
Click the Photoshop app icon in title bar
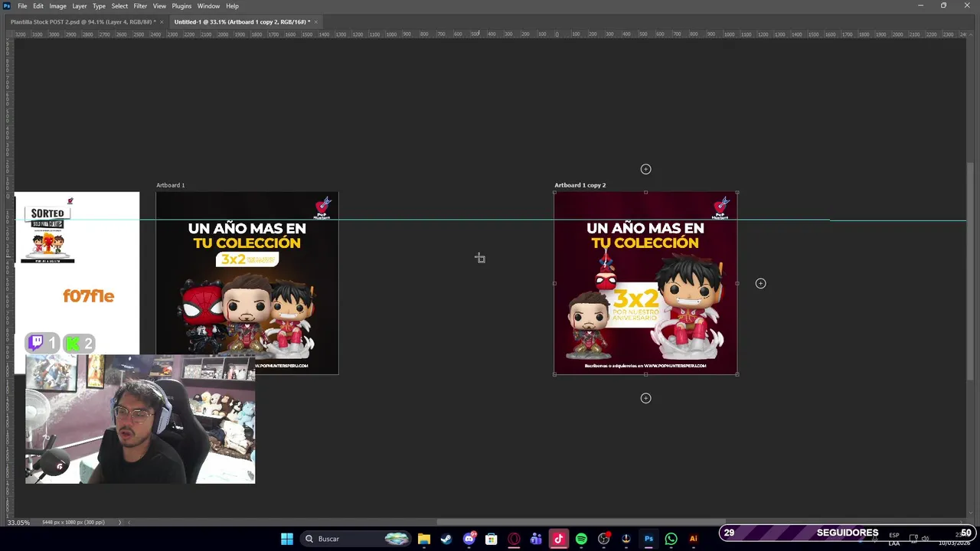[x=7, y=6]
